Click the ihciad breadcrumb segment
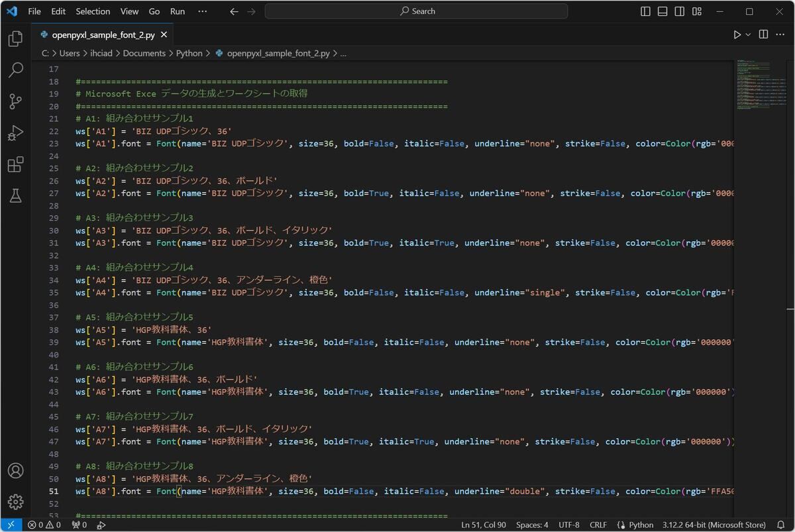795x532 pixels. click(x=101, y=53)
